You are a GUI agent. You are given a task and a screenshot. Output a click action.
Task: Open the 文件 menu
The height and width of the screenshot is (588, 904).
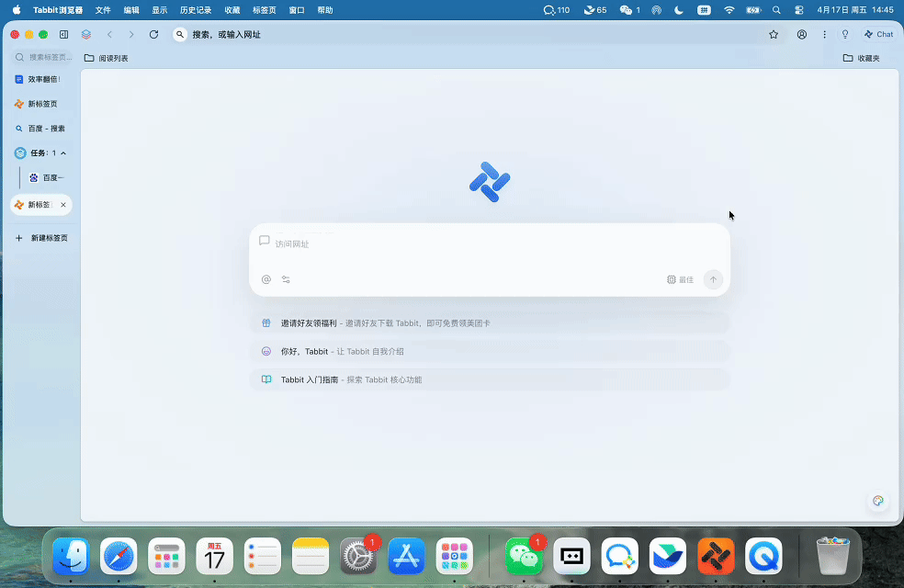103,10
